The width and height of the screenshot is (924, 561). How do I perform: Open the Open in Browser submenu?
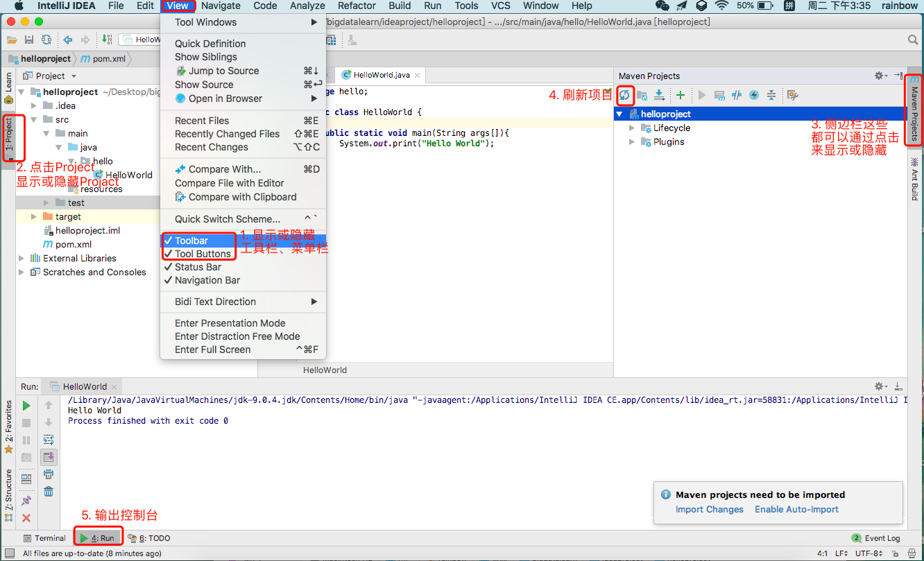point(243,98)
